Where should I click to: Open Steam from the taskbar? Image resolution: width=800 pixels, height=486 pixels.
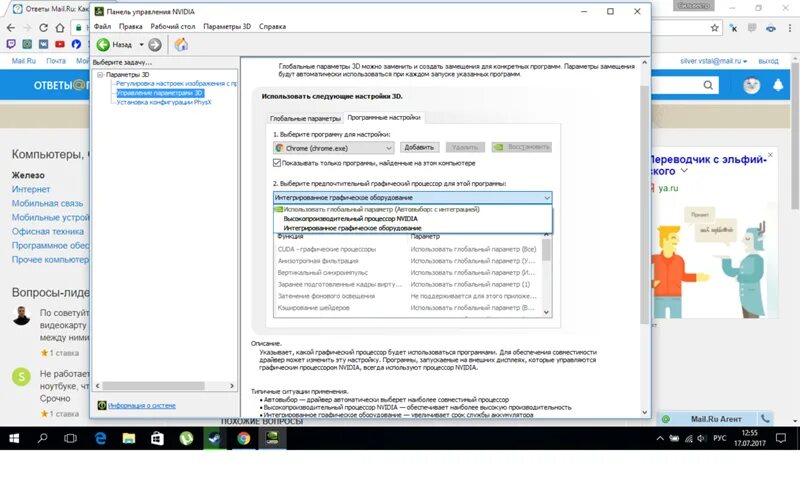point(215,439)
